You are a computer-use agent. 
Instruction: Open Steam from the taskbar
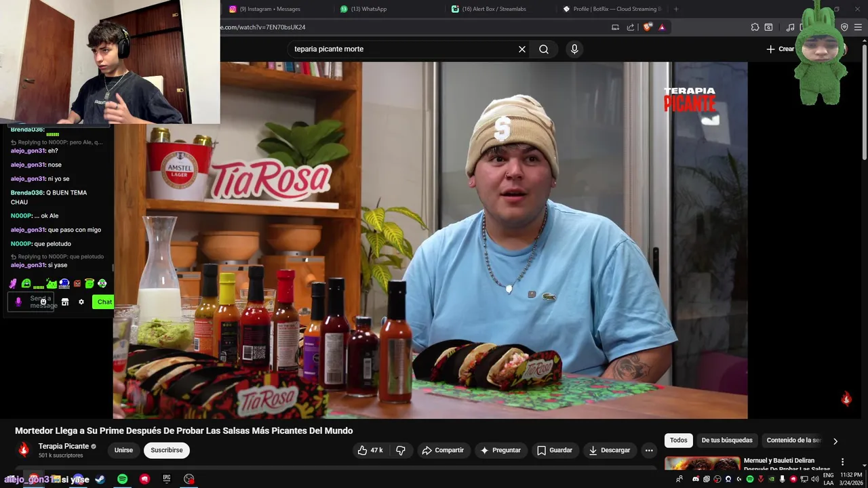click(x=100, y=479)
